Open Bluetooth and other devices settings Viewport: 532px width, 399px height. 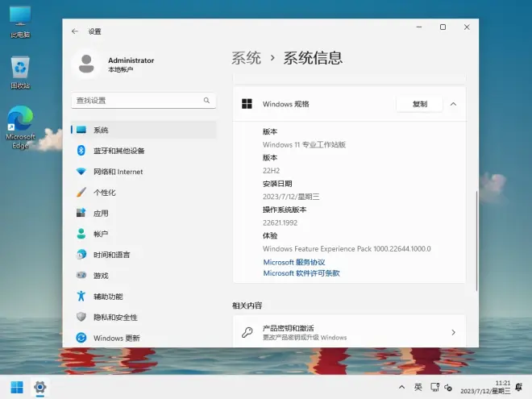point(118,151)
